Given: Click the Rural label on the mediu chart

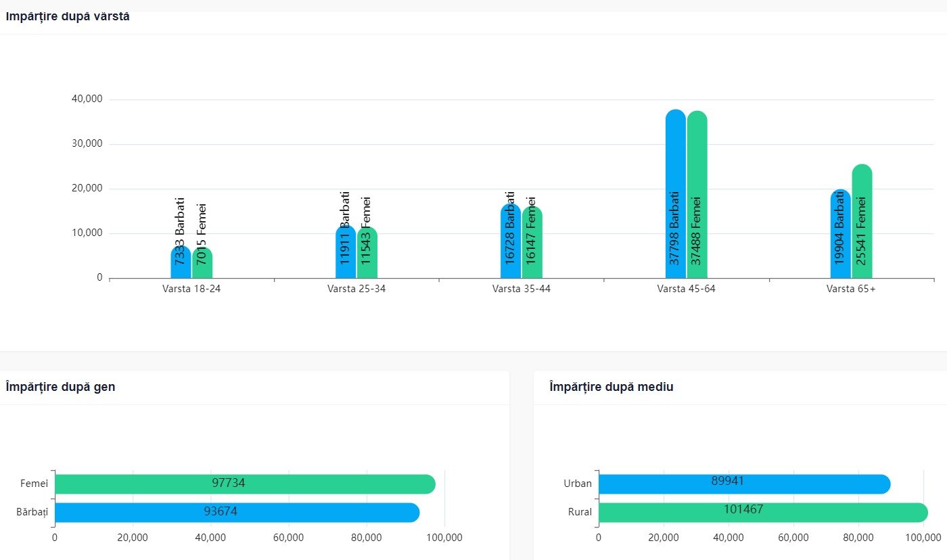Looking at the screenshot, I should 580,512.
